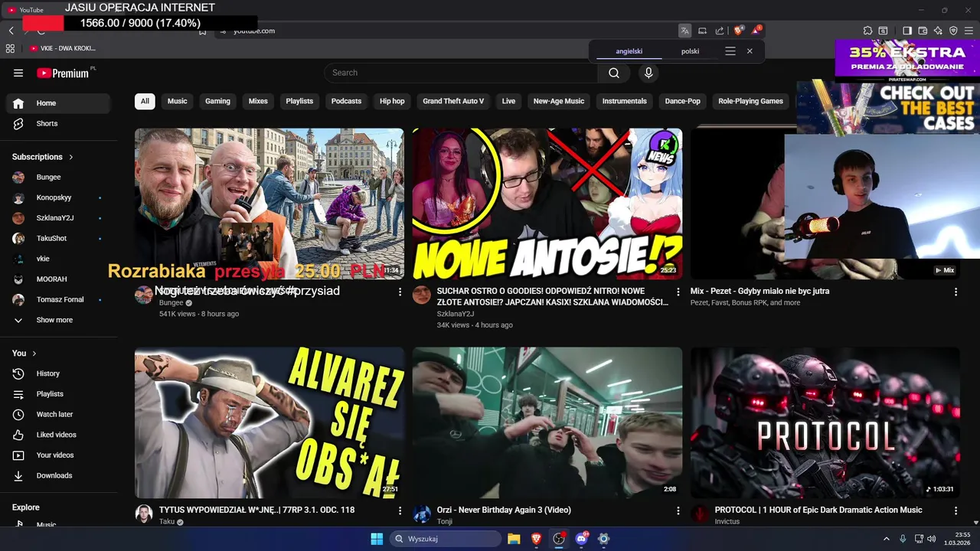Open the Windows Start button
The width and height of the screenshot is (980, 551).
(x=377, y=539)
